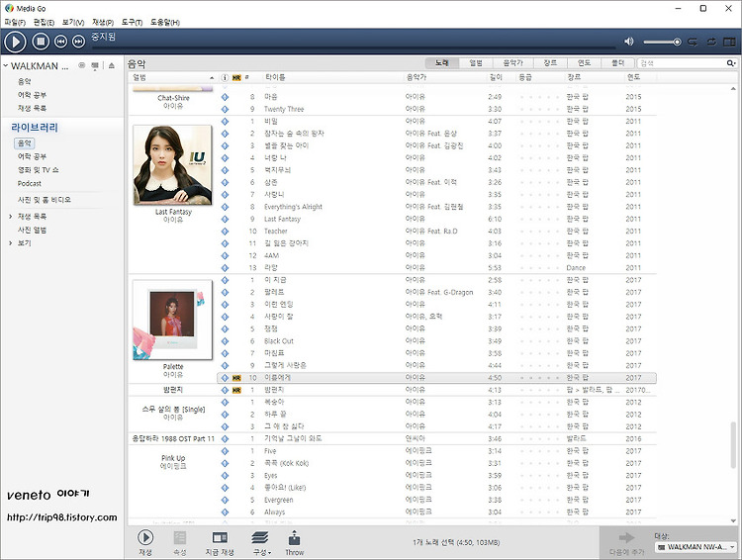Screen dimensions: 742x560
Task: Sort by the 앨범 column header arrow
Action: click(x=212, y=77)
